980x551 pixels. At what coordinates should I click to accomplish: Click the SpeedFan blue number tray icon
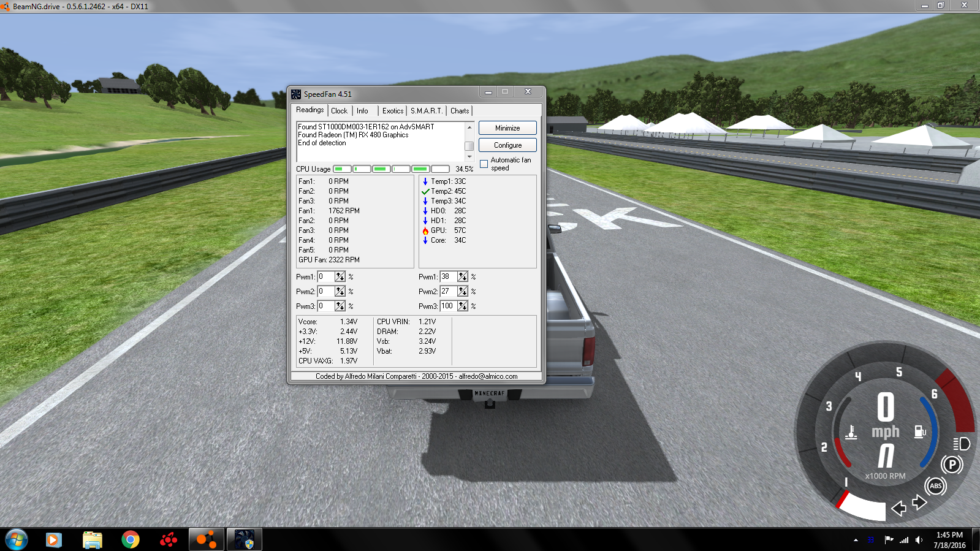pyautogui.click(x=871, y=540)
